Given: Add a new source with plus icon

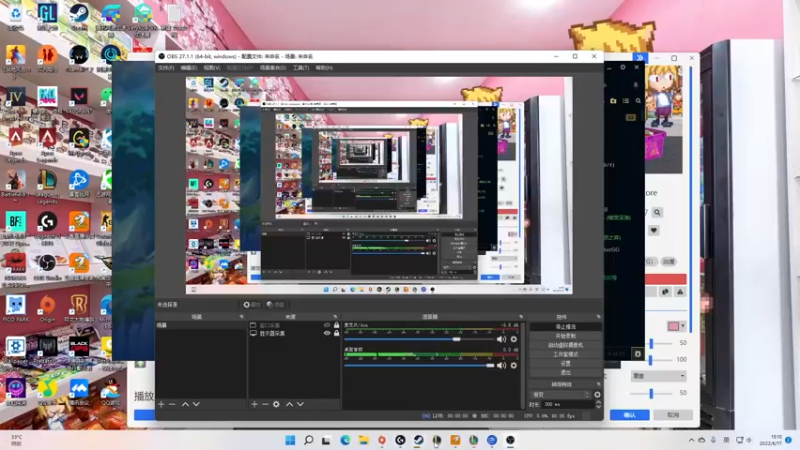Looking at the screenshot, I should point(254,404).
